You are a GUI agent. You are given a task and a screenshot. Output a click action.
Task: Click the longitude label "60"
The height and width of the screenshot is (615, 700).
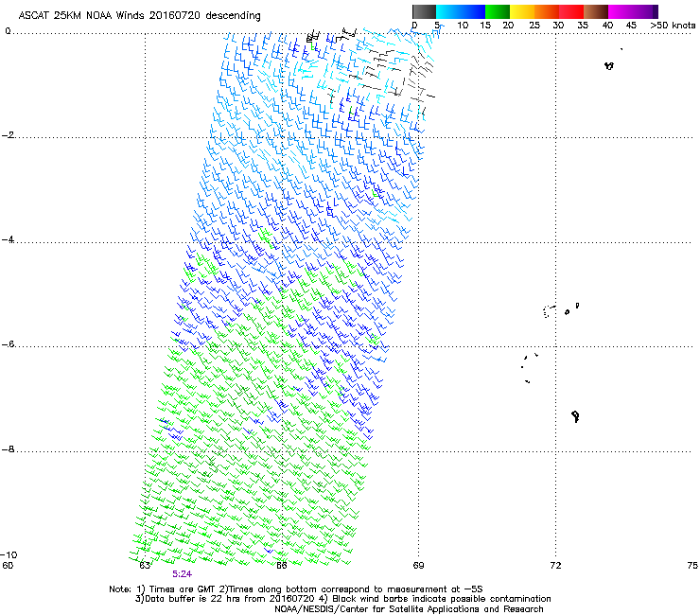coord(8,566)
